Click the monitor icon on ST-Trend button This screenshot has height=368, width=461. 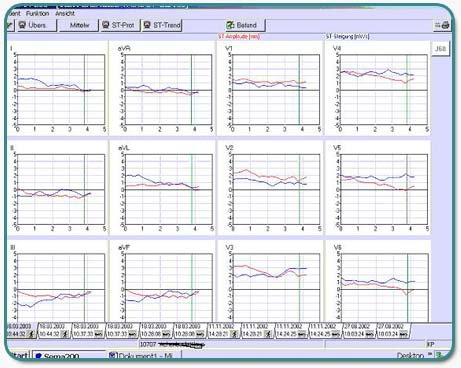pos(147,25)
